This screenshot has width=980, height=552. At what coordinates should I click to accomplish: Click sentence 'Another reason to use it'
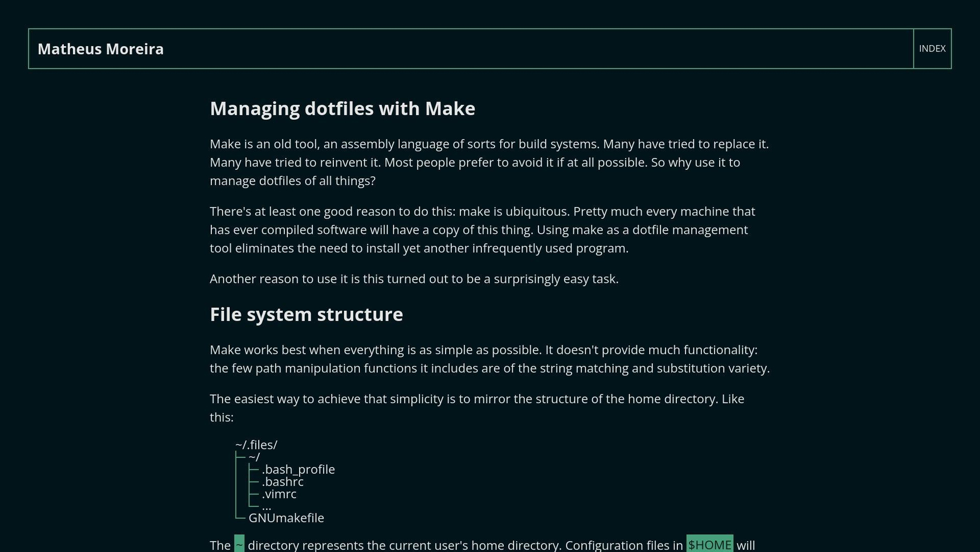pos(414,278)
